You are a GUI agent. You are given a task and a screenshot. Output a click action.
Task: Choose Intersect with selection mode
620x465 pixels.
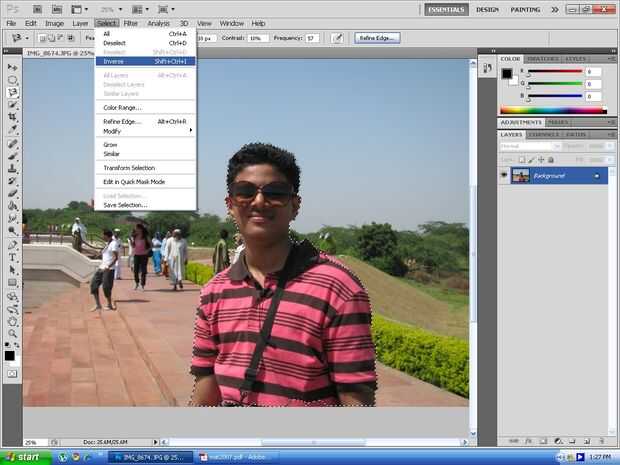[71, 38]
